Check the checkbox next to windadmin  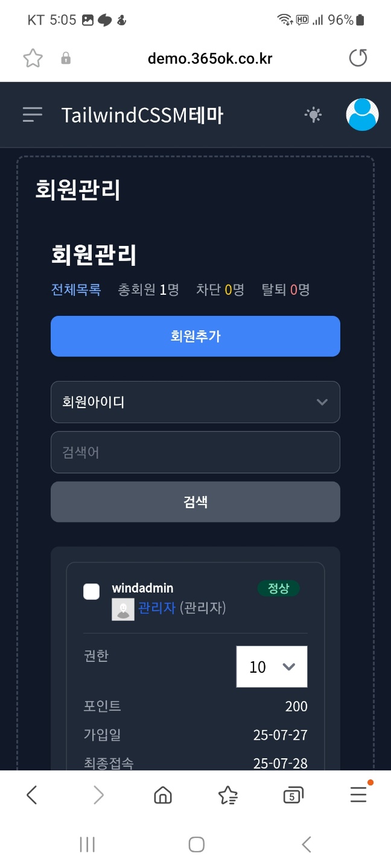(91, 591)
